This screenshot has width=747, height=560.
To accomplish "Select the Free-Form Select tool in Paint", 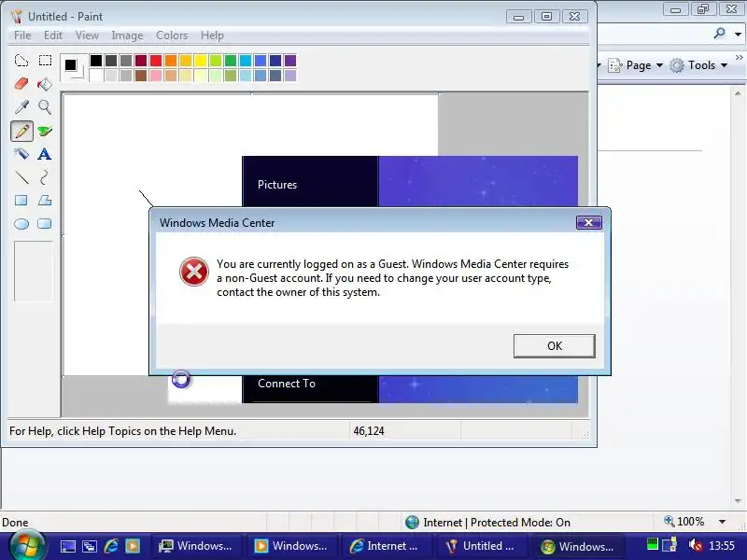I will pyautogui.click(x=21, y=61).
